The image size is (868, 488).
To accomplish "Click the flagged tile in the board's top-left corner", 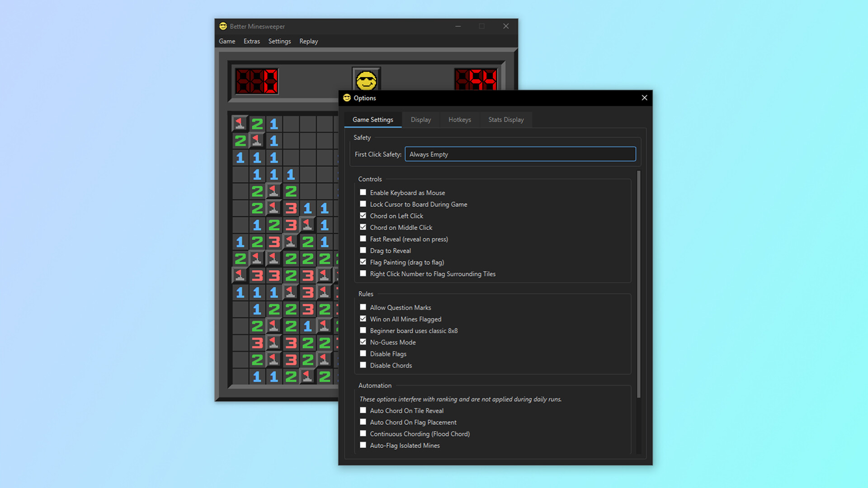I will (240, 123).
